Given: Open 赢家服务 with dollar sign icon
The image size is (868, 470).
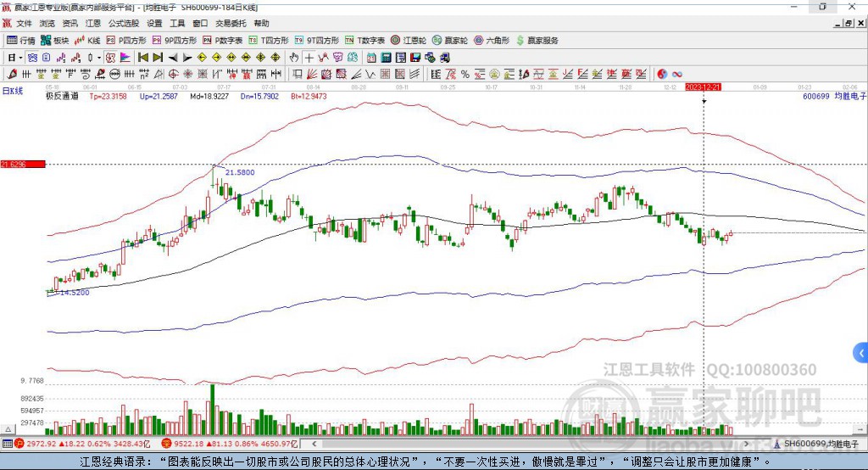Looking at the screenshot, I should 537,41.
